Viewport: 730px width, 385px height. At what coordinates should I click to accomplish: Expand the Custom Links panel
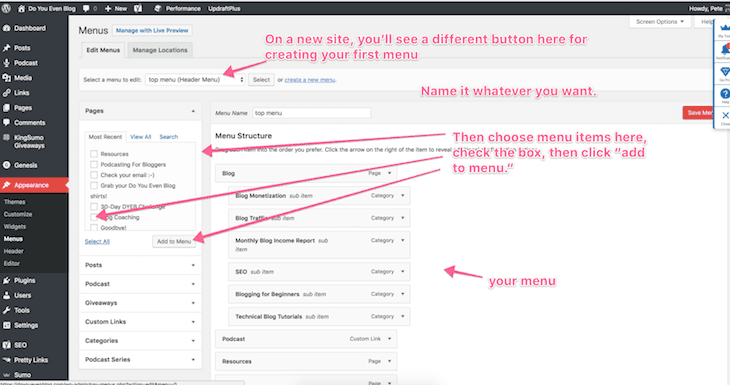[140, 322]
